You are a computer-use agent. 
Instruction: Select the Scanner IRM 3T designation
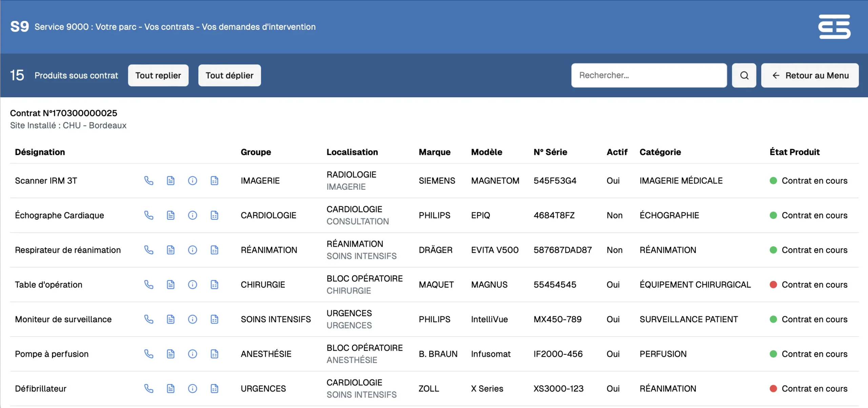pos(46,181)
